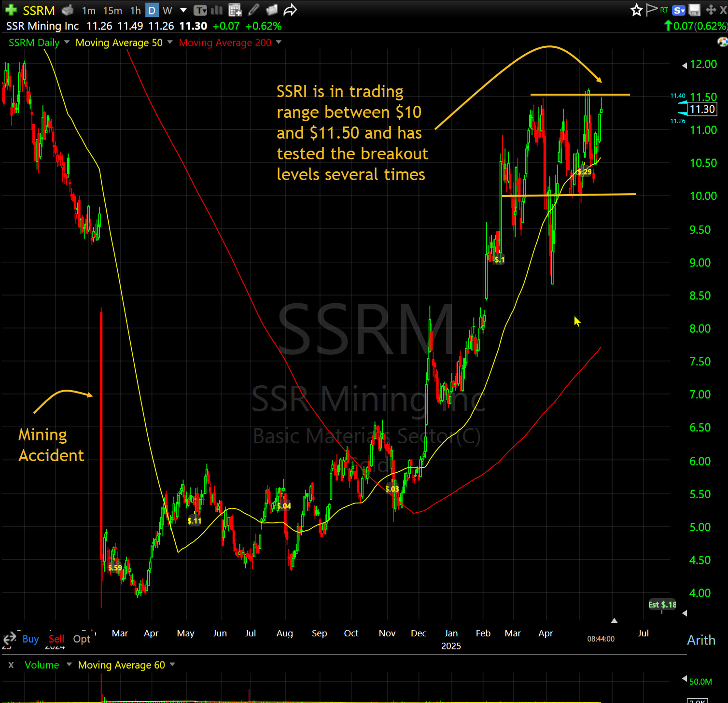Click the green plus add-symbol icon
728x703 pixels.
[x=11, y=10]
